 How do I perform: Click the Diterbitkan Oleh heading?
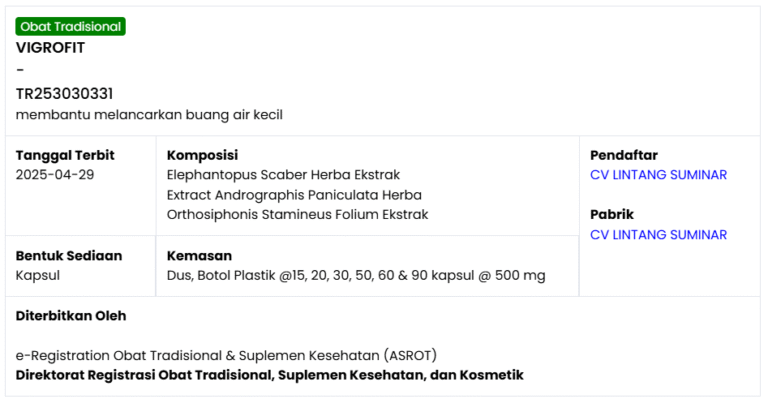[71, 316]
